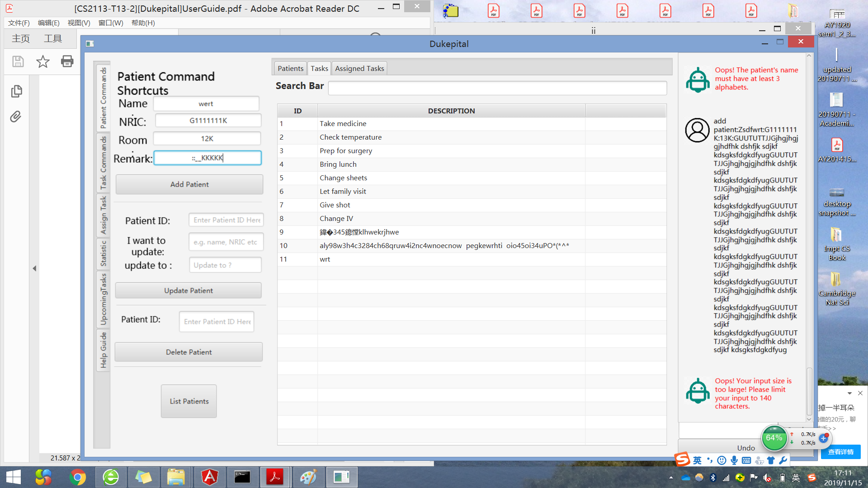Viewport: 868px width, 488px height.
Task: Click into the Search Bar field
Action: point(497,88)
